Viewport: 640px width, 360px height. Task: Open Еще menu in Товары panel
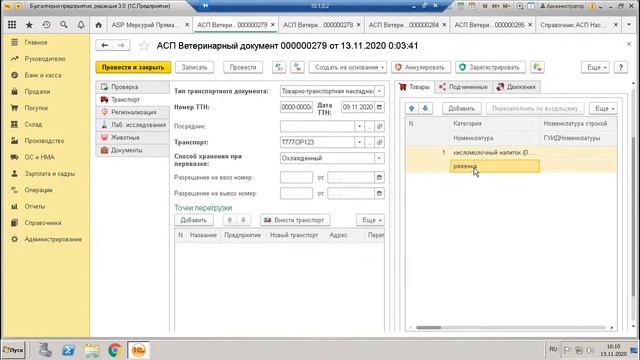click(603, 108)
